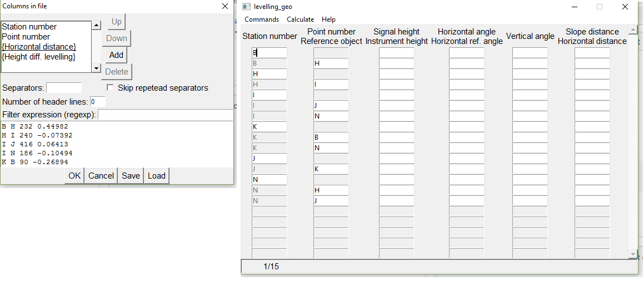The width and height of the screenshot is (644, 281).
Task: Click the Delete column button
Action: pyautogui.click(x=117, y=72)
